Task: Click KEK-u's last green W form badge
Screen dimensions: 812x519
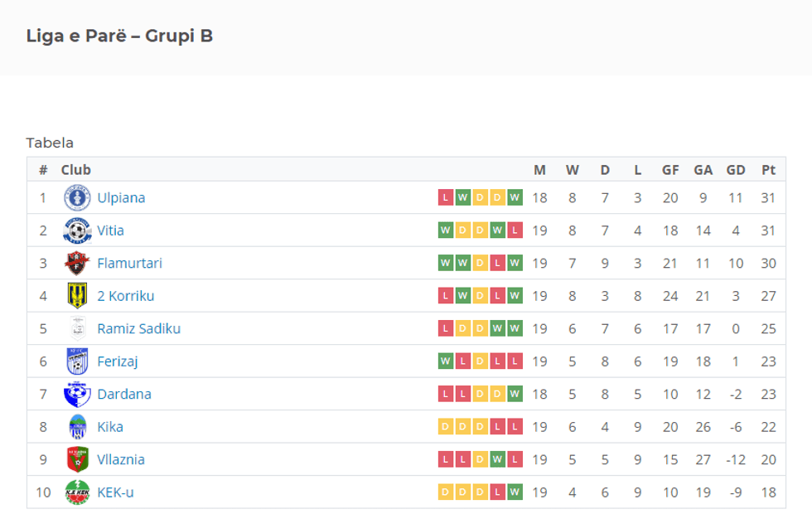Action: pyautogui.click(x=515, y=492)
